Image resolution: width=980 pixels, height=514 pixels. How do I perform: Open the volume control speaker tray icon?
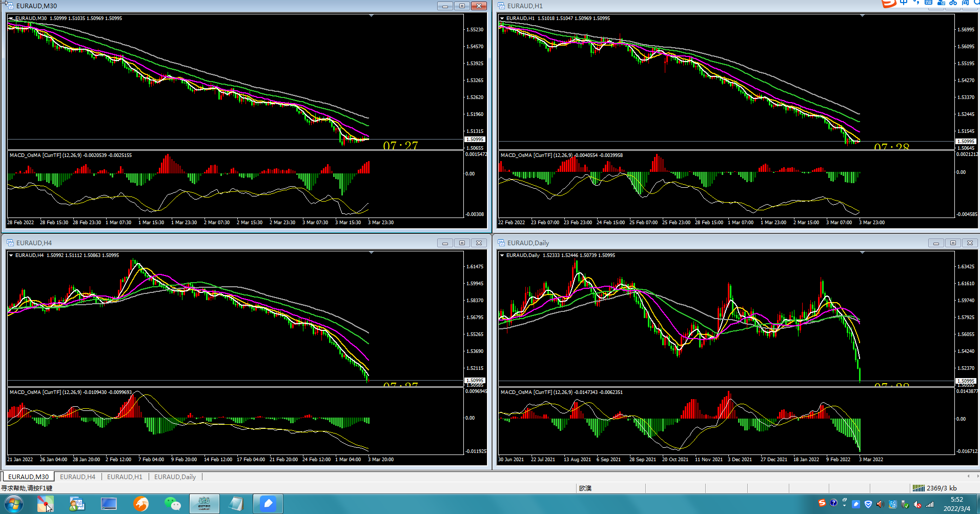(880, 504)
